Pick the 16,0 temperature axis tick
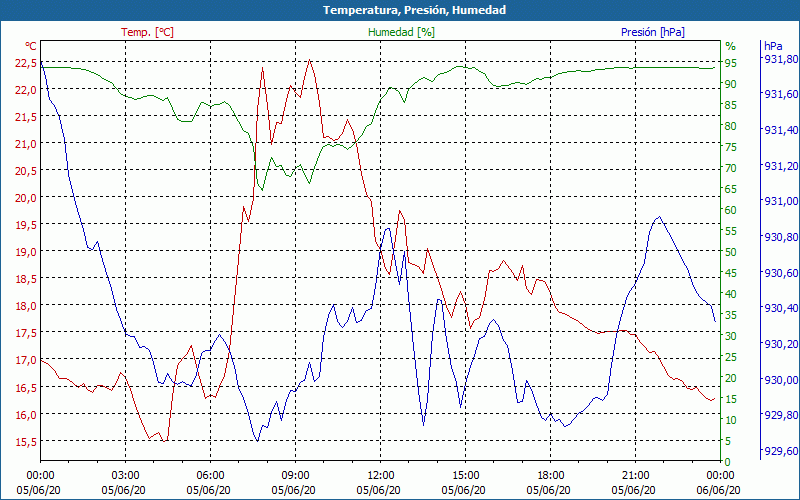800x500 pixels. tap(27, 415)
